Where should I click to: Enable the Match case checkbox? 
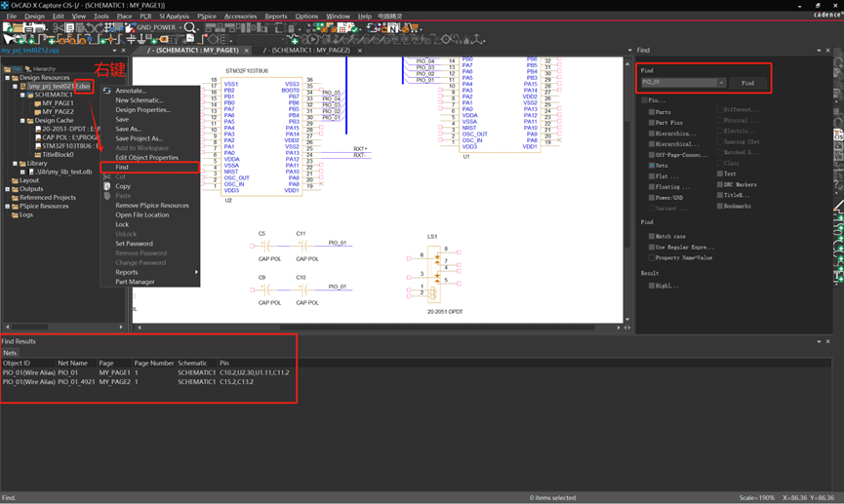tap(652, 236)
